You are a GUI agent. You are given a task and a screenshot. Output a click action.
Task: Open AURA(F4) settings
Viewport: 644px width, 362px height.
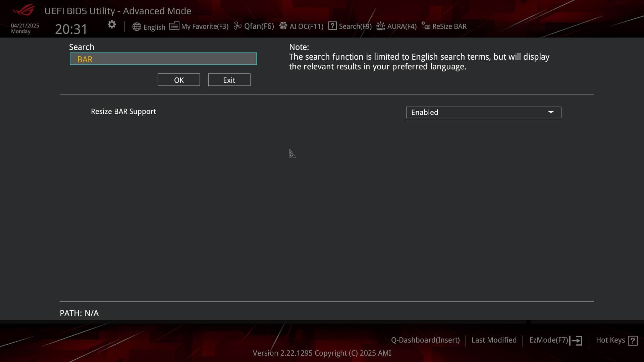[402, 26]
